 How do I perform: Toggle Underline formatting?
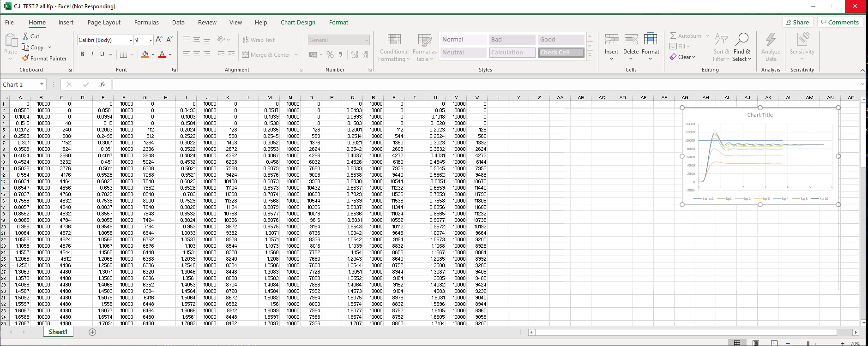[x=102, y=54]
